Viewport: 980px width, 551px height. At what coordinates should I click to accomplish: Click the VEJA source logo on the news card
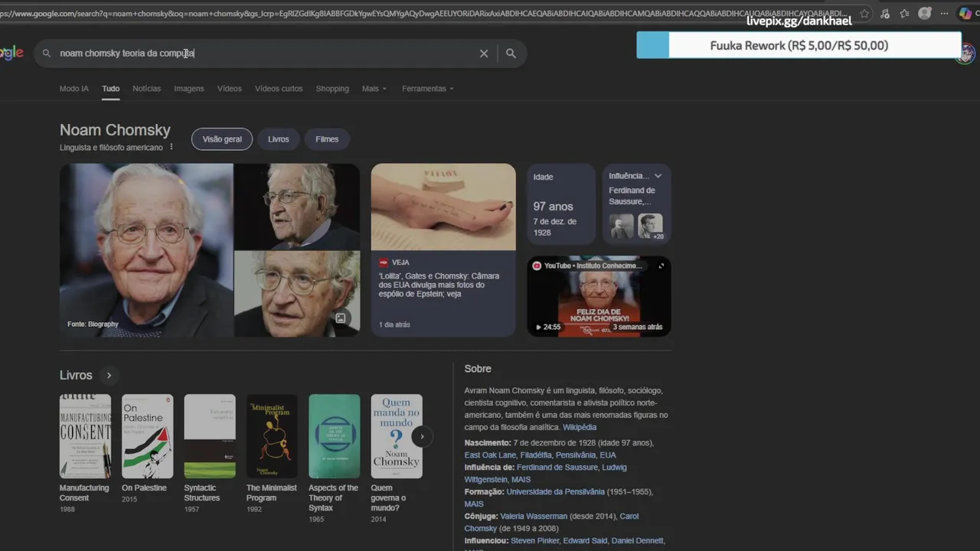click(x=384, y=262)
